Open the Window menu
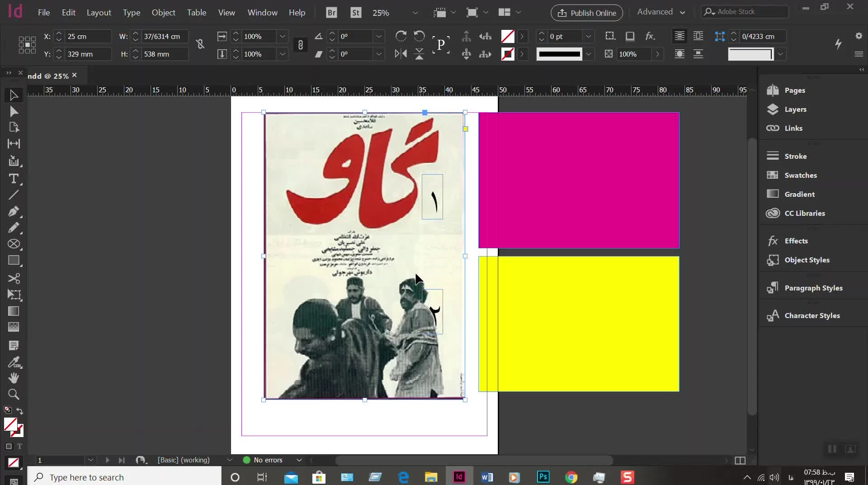 [x=262, y=13]
